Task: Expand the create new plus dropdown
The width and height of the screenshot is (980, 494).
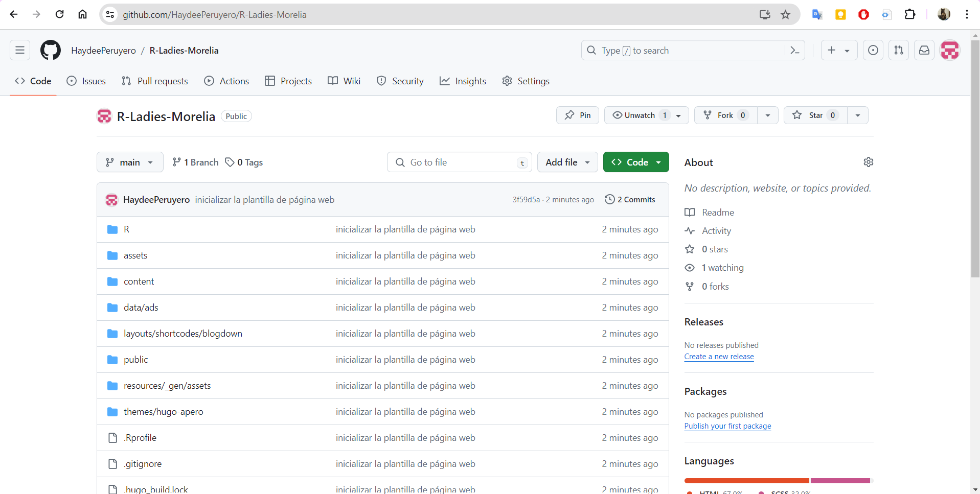Action: pos(839,50)
